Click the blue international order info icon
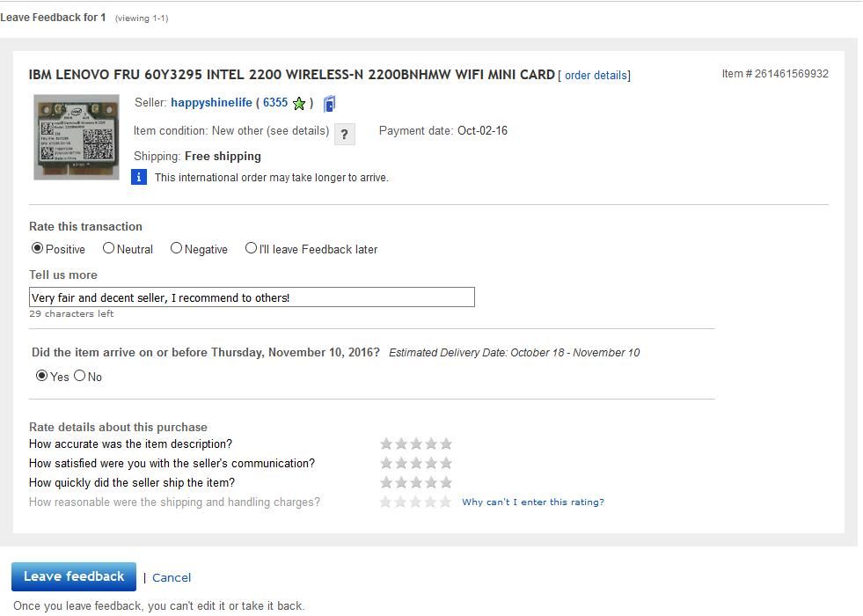The height and width of the screenshot is (616, 863). [x=139, y=177]
